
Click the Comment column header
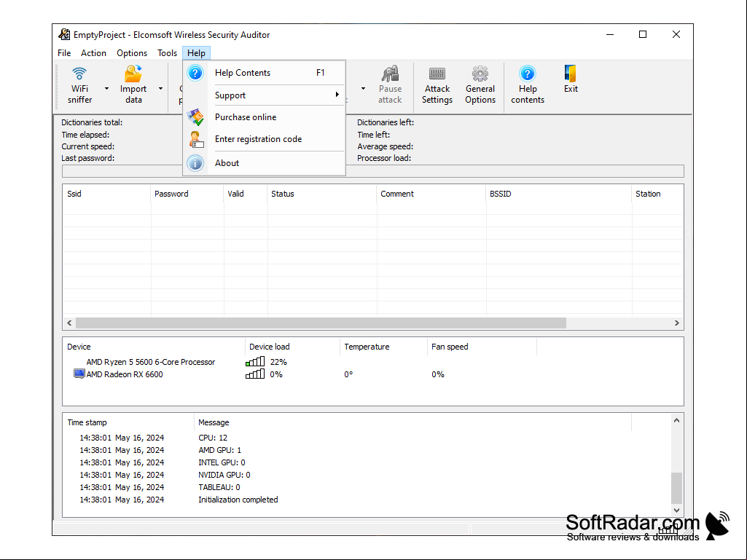pos(431,194)
